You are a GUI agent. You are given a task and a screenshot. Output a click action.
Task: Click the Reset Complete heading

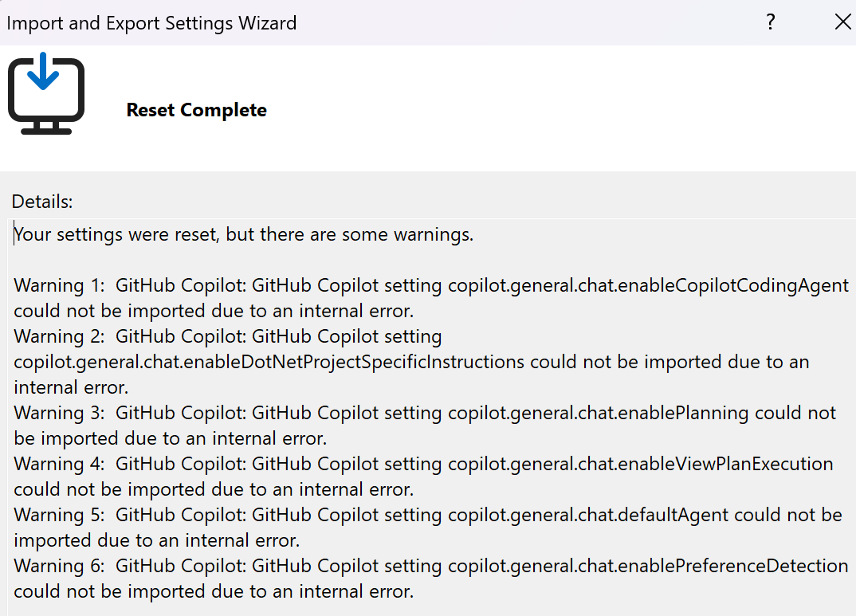click(x=196, y=110)
